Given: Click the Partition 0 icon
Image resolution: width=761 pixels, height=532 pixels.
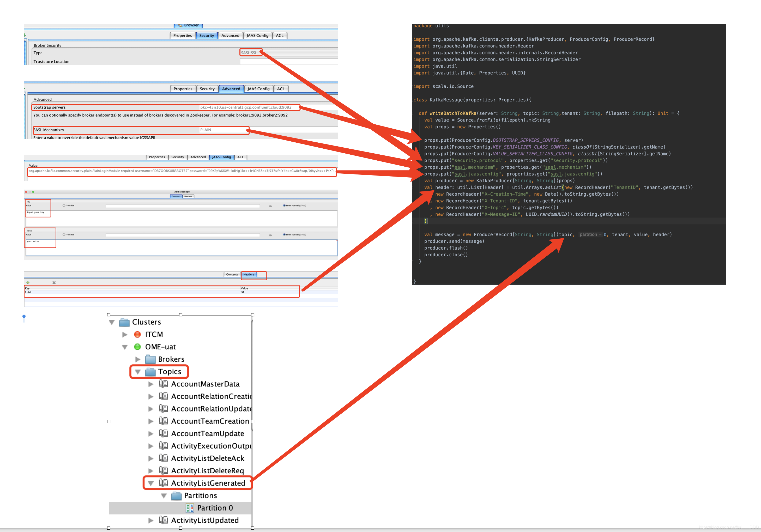Looking at the screenshot, I should click(190, 508).
